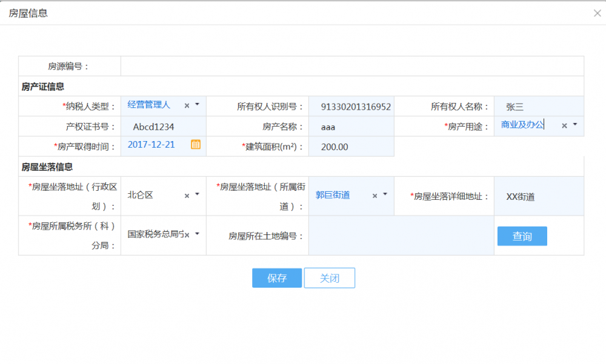Clear the 北仑区 district selection × icon
This screenshot has height=364, width=606.
pos(187,196)
